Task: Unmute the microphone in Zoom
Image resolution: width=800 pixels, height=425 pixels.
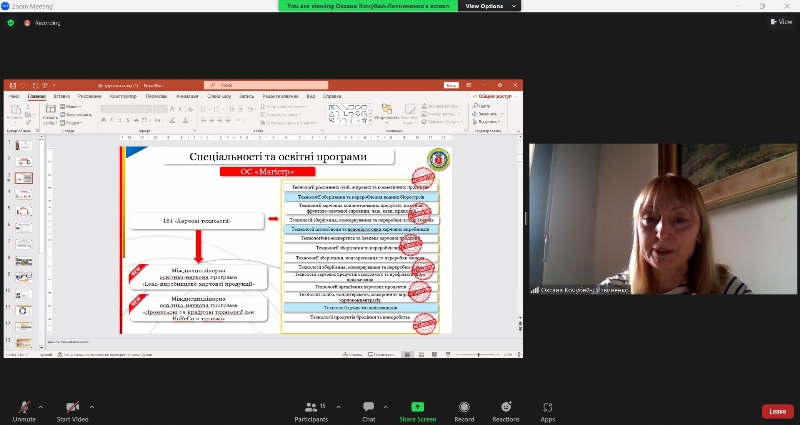Action: click(24, 411)
